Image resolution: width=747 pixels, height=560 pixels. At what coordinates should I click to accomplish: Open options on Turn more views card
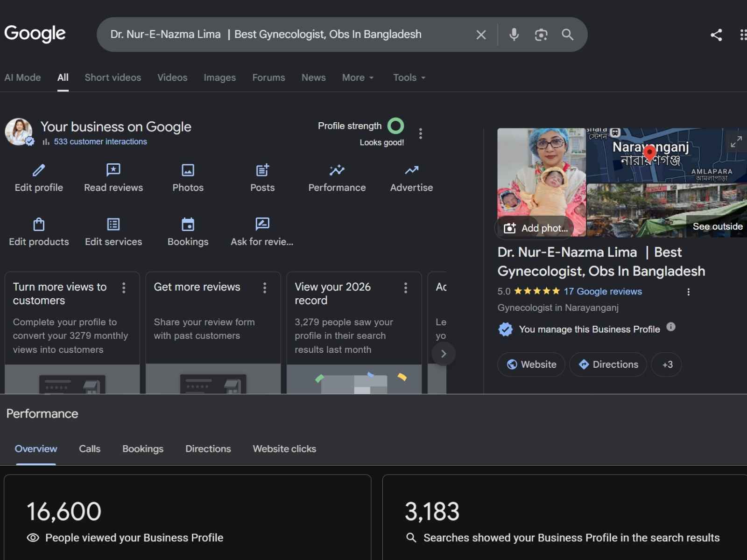[124, 288]
